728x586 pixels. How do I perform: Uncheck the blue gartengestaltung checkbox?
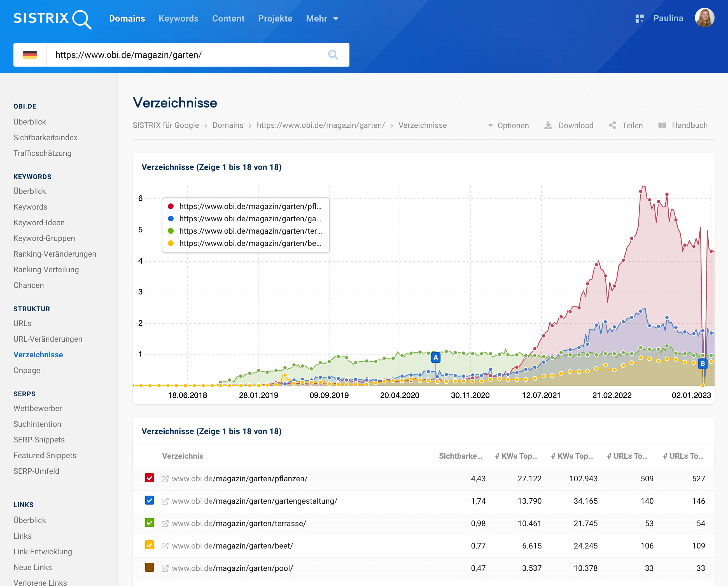pos(150,501)
